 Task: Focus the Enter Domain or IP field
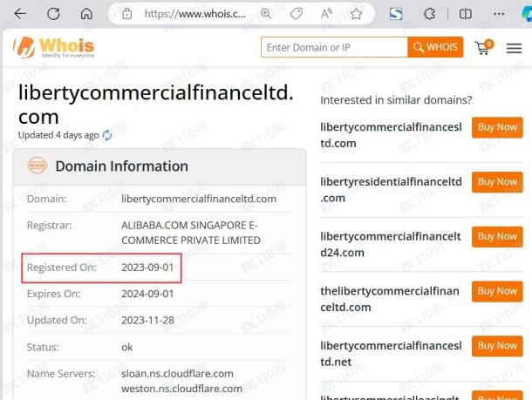tap(334, 47)
